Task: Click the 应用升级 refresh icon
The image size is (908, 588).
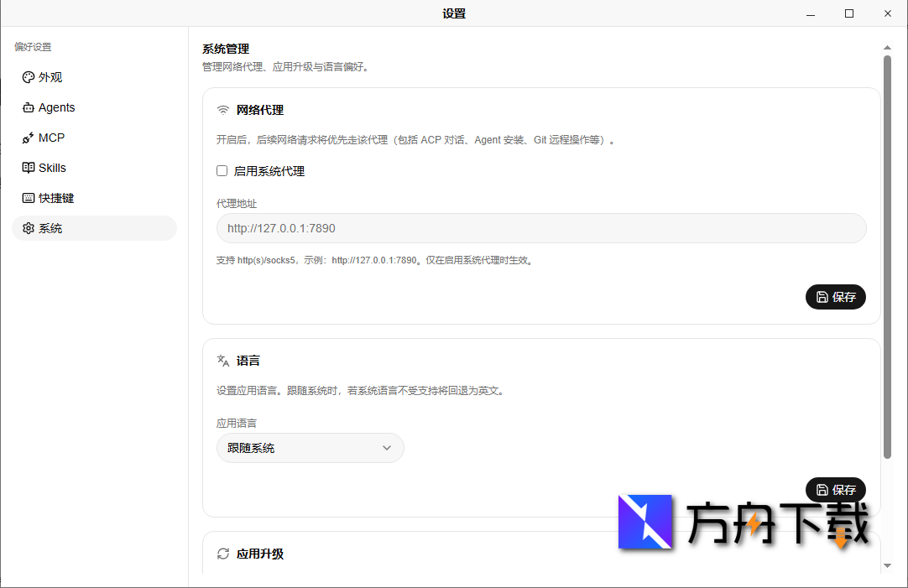Action: point(222,554)
